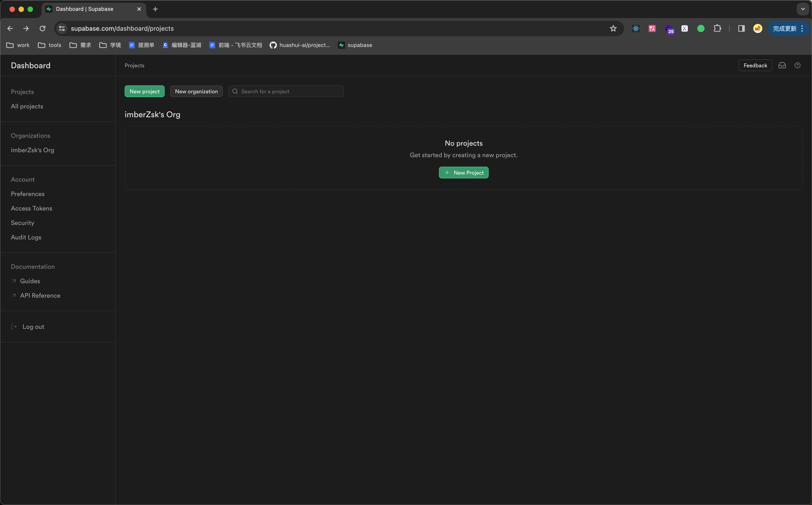Open the huashui-ai/project GitHub bookmark

tap(300, 45)
